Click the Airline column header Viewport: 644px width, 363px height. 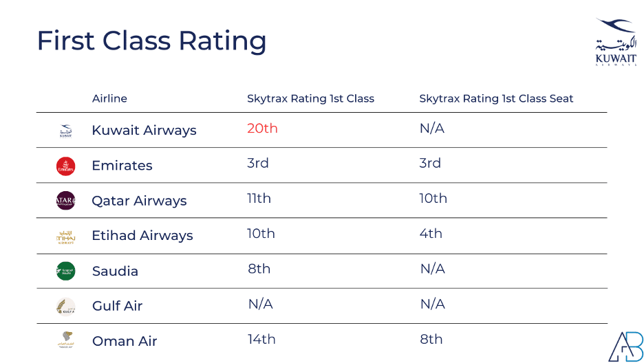(x=109, y=98)
